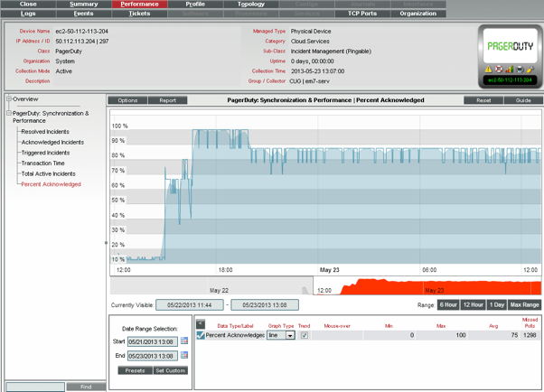
Task: Click the red lifebuoy help icon
Action: pos(499,69)
